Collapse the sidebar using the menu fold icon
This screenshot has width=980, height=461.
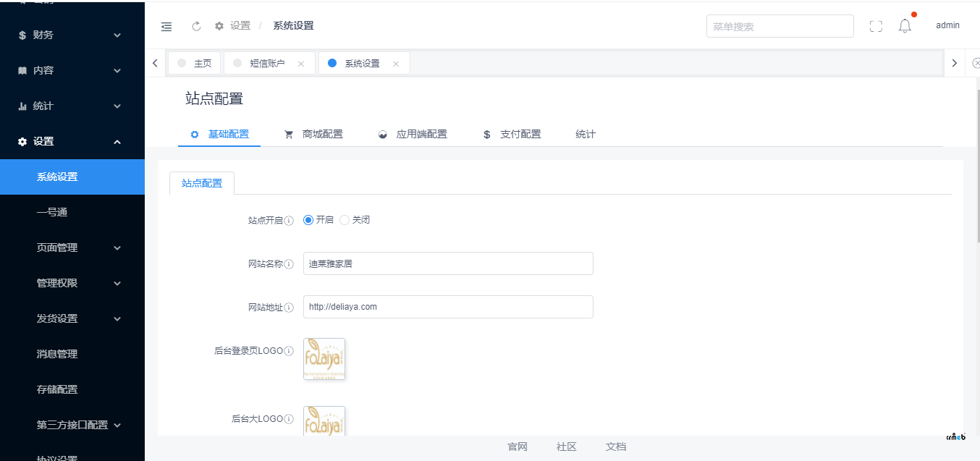(x=166, y=26)
